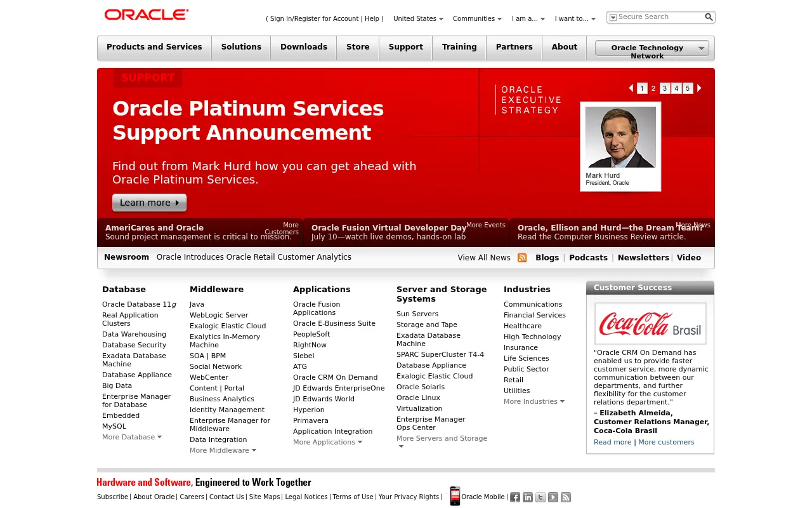Open the Oracle Database 11g link
The height and width of the screenshot is (508, 812).
tap(139, 304)
